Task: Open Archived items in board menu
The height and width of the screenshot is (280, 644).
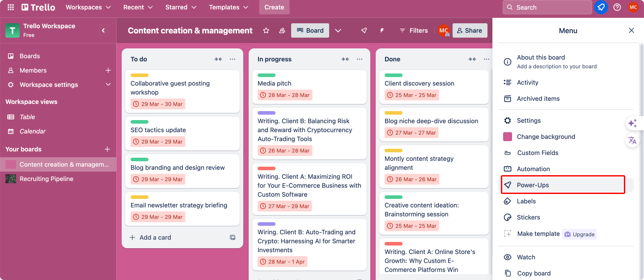Action: point(566,99)
